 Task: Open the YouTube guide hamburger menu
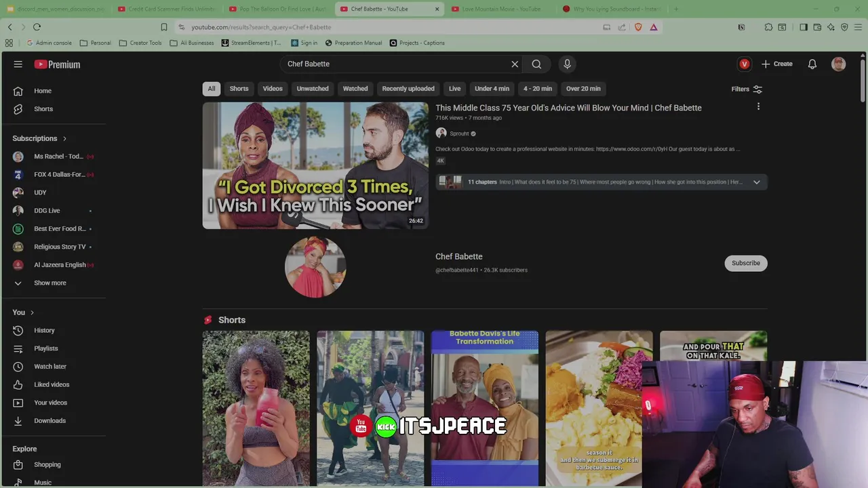point(18,64)
